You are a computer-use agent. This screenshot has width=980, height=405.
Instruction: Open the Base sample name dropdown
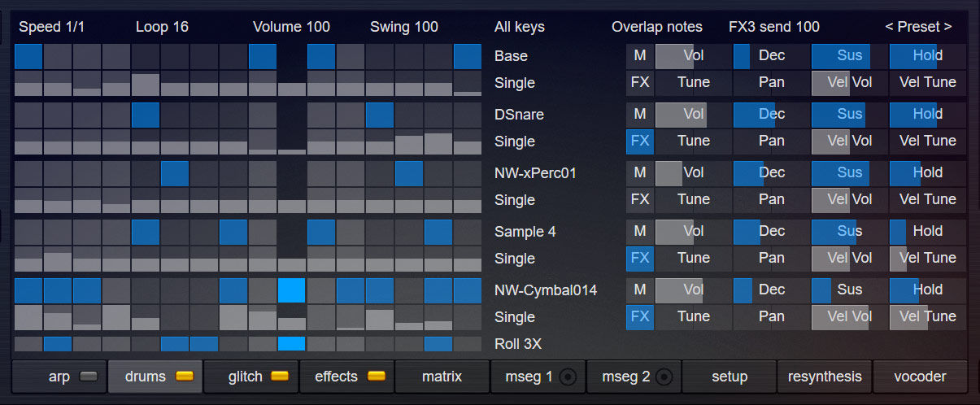pyautogui.click(x=511, y=56)
